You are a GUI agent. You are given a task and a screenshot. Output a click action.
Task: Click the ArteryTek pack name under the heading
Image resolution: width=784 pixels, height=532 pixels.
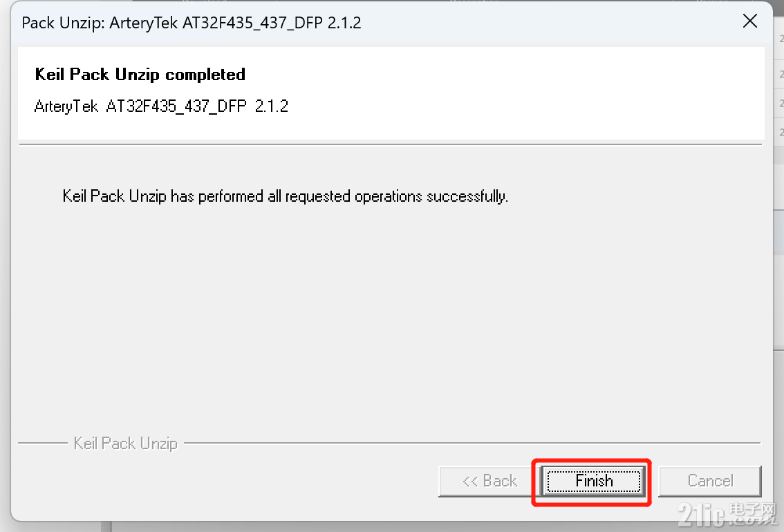[161, 106]
